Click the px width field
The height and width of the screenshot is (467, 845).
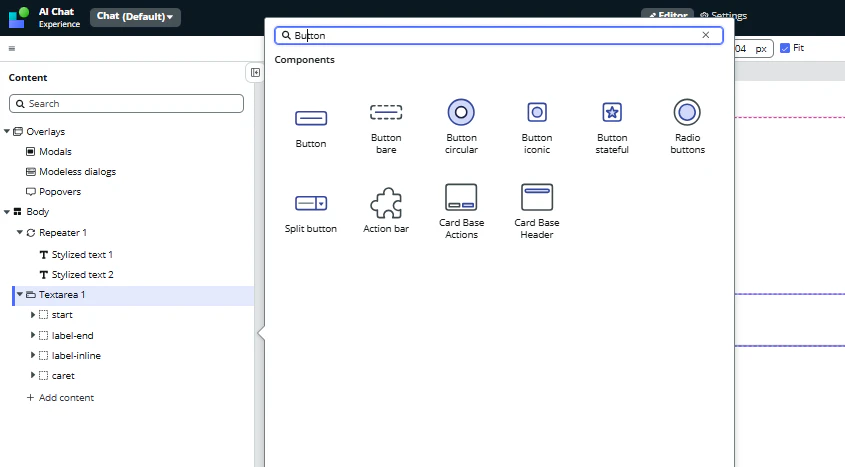click(754, 48)
